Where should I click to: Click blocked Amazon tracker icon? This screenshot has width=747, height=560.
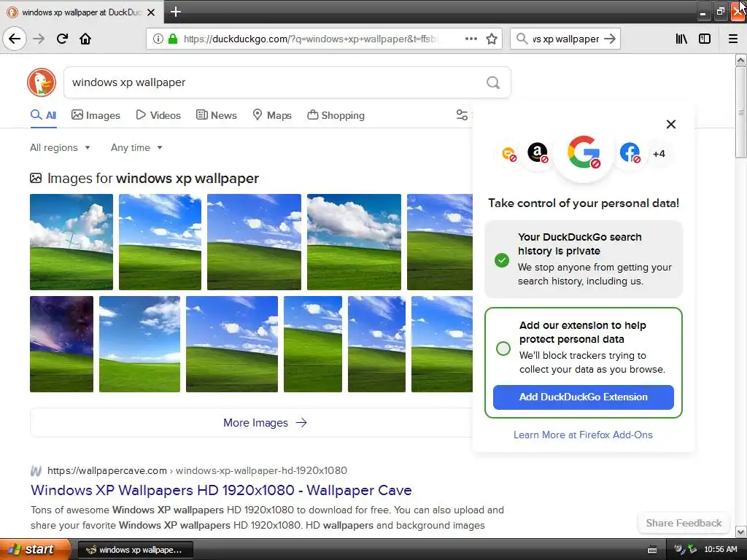(538, 153)
